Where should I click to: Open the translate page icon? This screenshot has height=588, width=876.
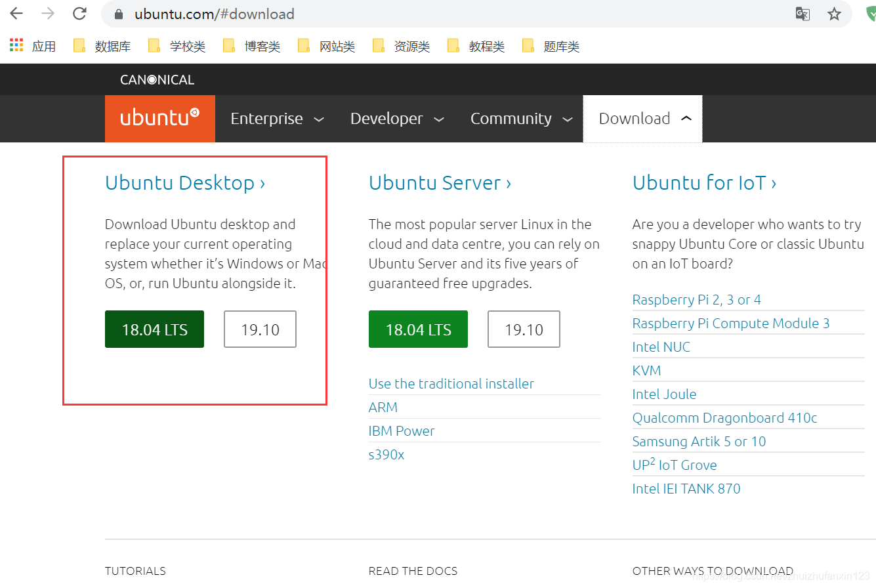803,14
